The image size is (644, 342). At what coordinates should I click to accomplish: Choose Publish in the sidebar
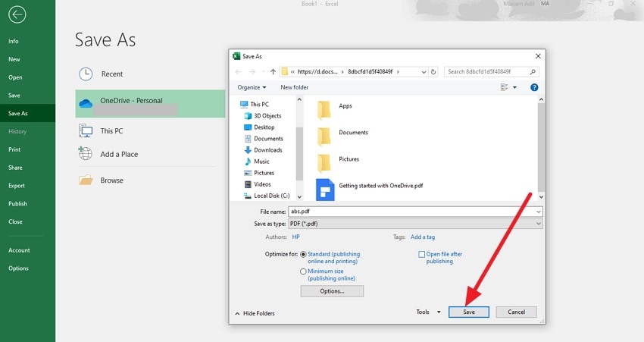pyautogui.click(x=17, y=203)
